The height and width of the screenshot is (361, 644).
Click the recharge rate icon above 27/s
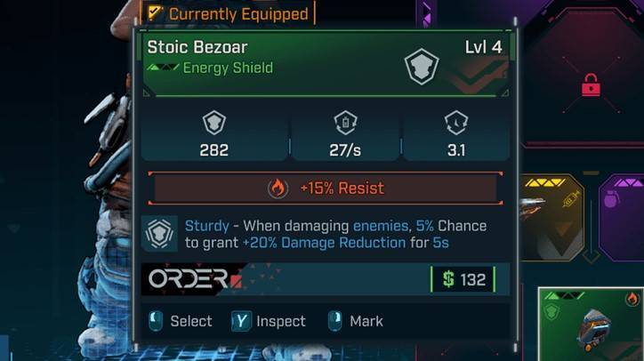coord(345,123)
